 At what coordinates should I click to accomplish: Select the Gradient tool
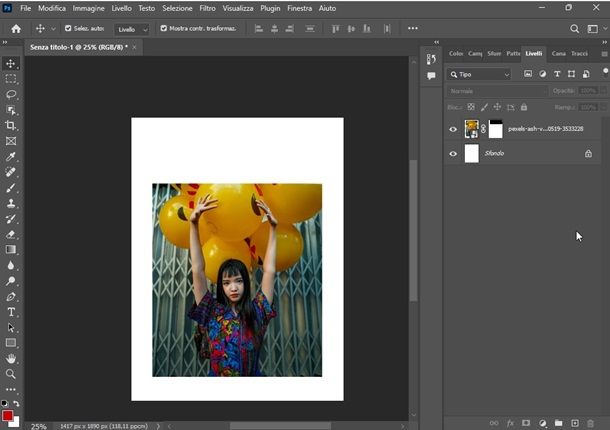[x=11, y=250]
